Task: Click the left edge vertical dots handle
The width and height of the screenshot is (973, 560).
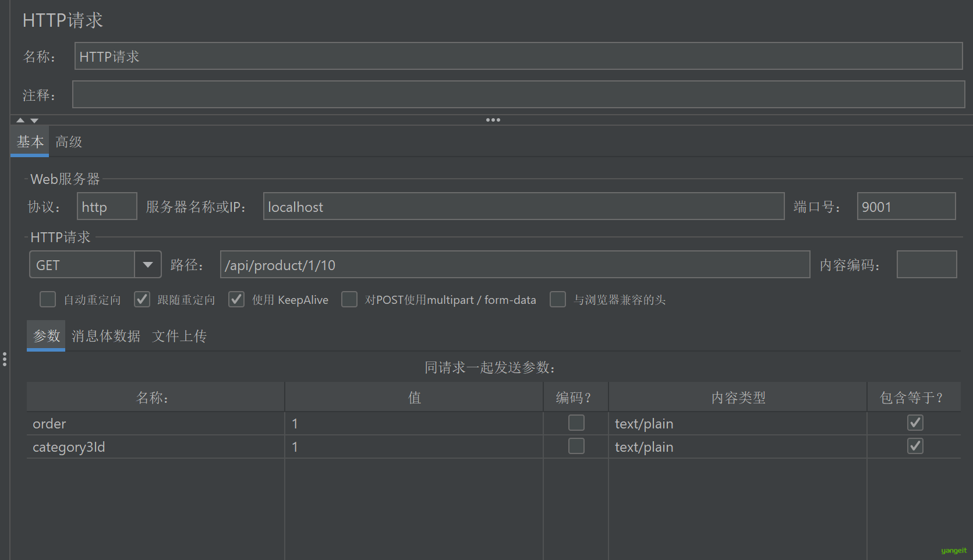Action: [5, 359]
